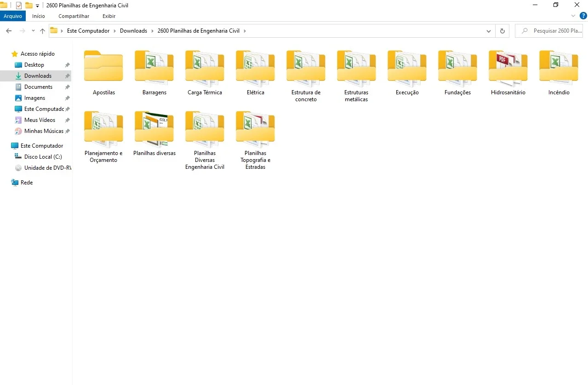The width and height of the screenshot is (588, 385).
Task: Select Minhas Músicas in quick access
Action: (x=44, y=131)
